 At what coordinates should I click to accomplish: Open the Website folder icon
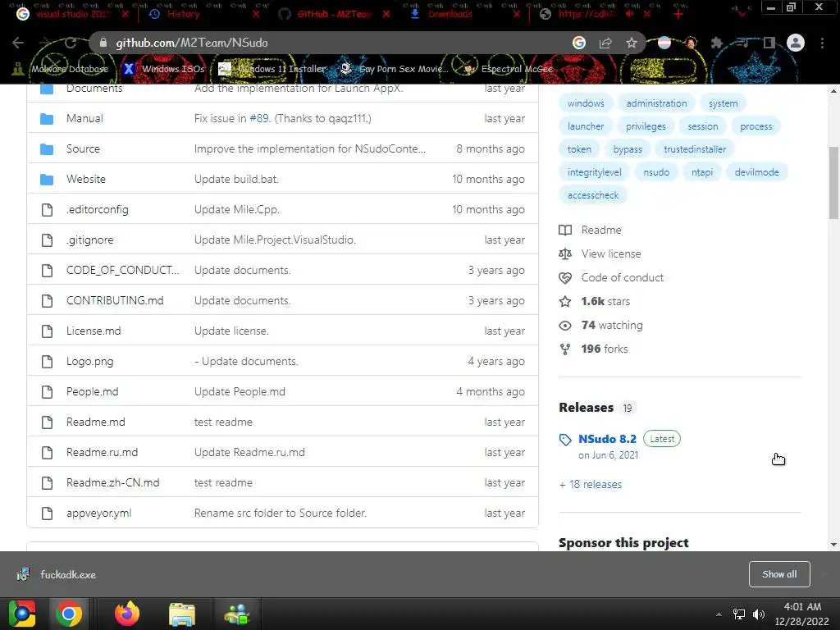click(x=47, y=180)
